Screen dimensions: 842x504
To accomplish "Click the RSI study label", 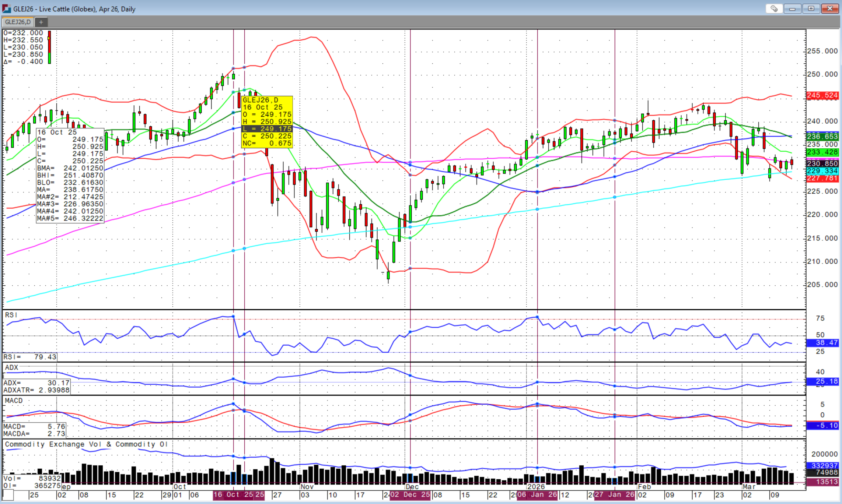I will pos(11,315).
